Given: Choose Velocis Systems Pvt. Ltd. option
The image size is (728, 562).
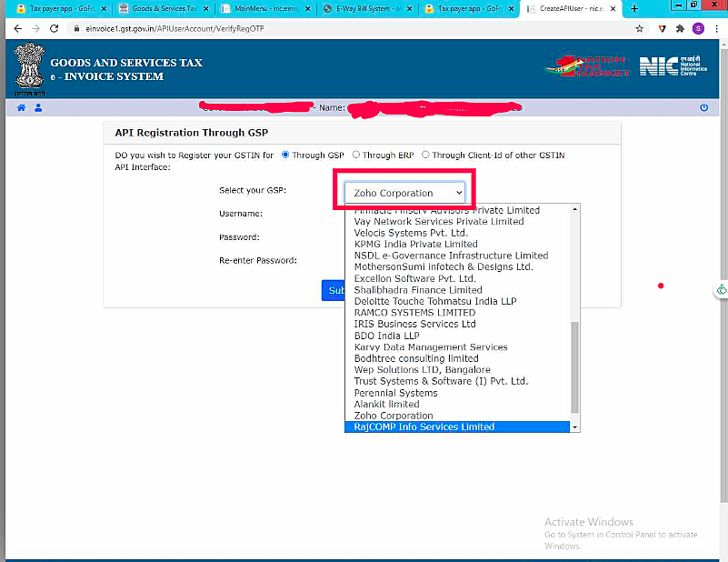Looking at the screenshot, I should pyautogui.click(x=457, y=233).
